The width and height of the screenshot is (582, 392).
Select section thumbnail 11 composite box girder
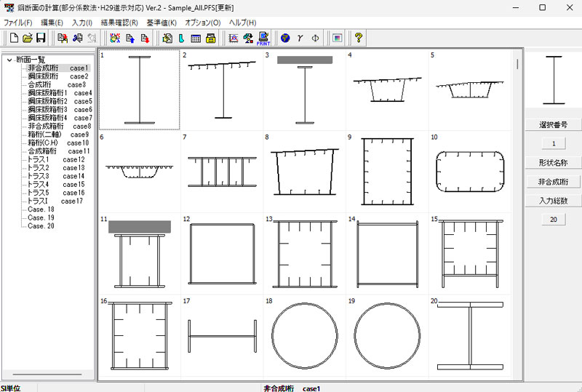pyautogui.click(x=140, y=254)
